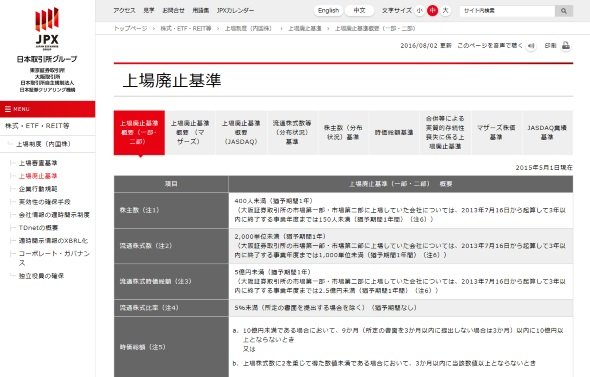Open JPXカレンダー link

pos(235,11)
